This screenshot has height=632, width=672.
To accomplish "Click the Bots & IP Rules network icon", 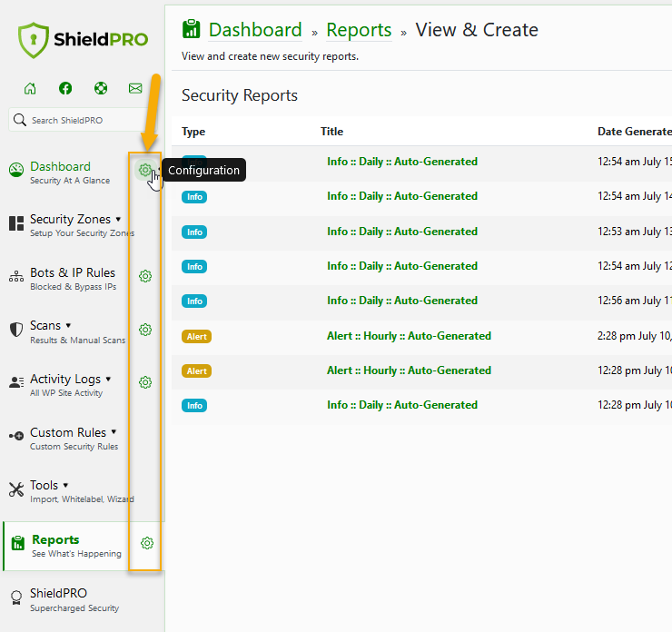I will click(x=16, y=276).
